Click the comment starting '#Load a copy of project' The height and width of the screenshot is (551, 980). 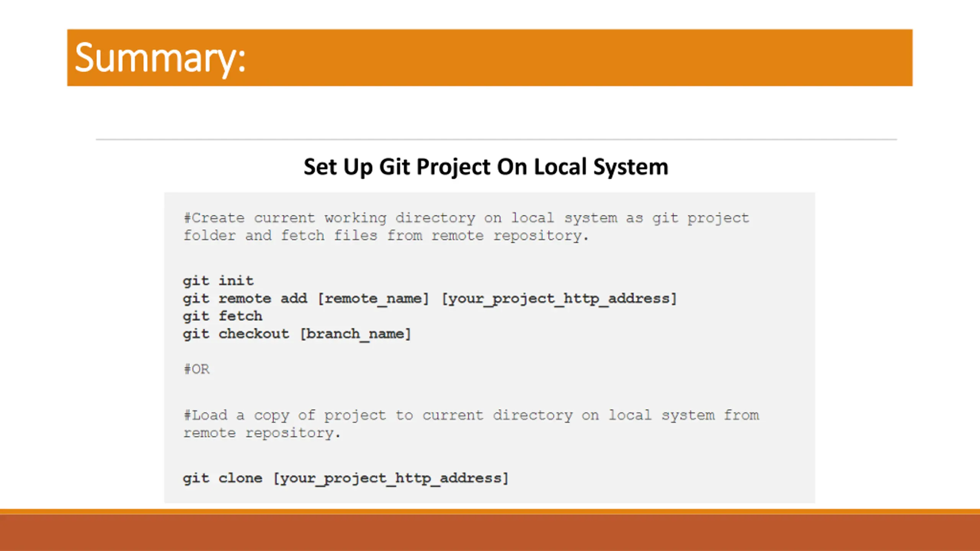coord(471,416)
